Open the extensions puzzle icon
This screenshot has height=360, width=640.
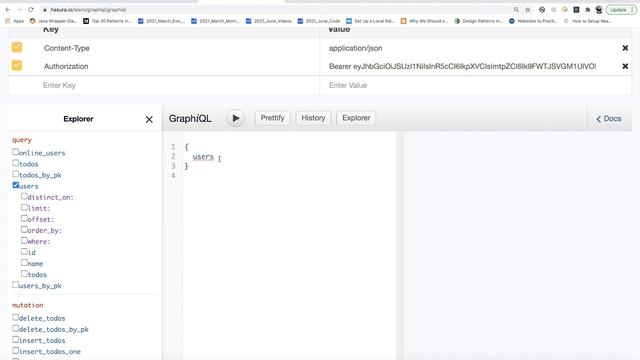pos(587,10)
